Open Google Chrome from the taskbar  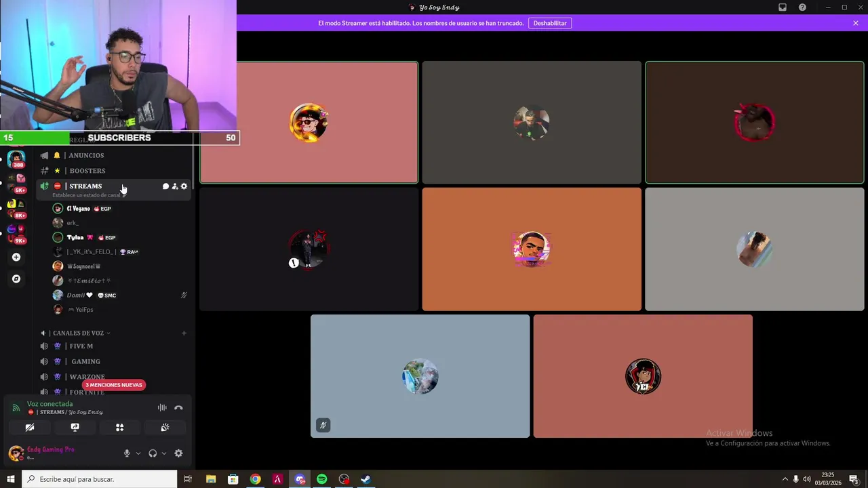255,479
